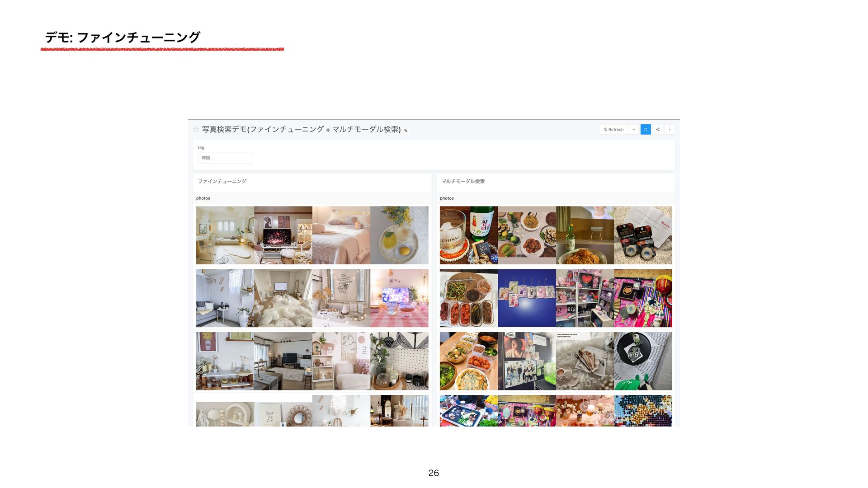Viewport: 868px width, 488px height.
Task: Open the white bedroom interior thumbnail
Action: (x=225, y=235)
